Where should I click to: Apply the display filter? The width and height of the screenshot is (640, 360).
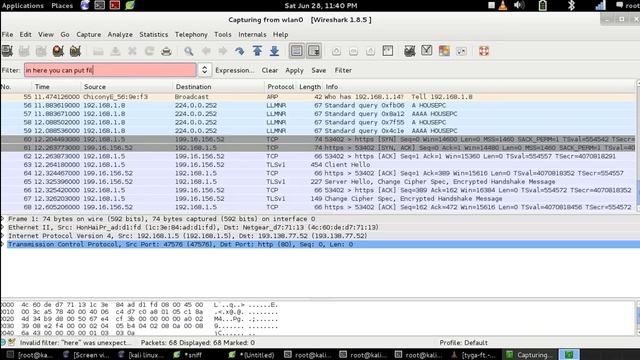294,70
